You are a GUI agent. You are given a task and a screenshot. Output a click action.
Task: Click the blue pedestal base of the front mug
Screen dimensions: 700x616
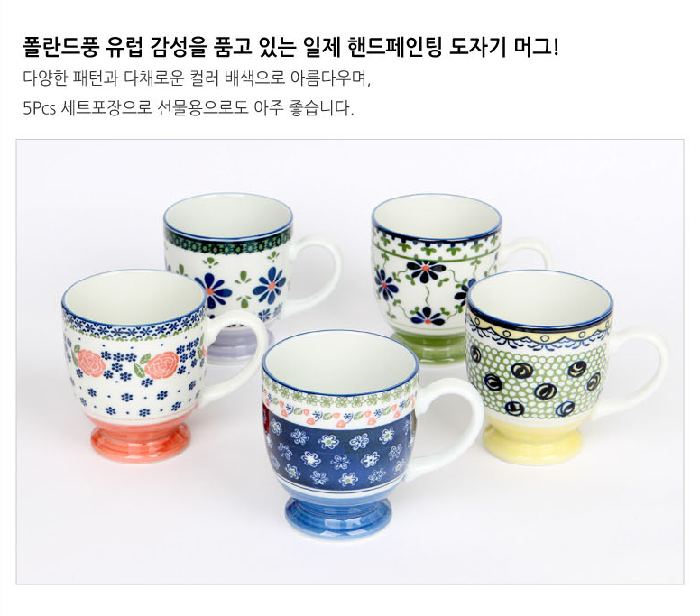click(x=339, y=518)
